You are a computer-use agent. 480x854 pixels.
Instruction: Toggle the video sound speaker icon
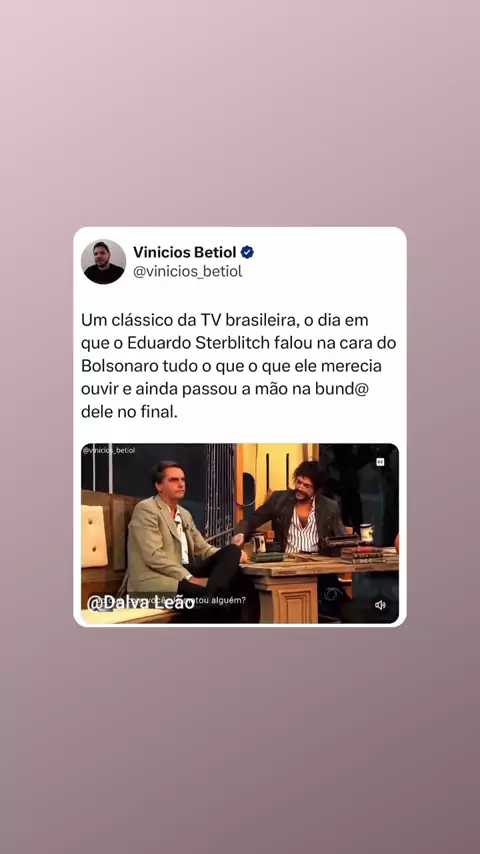[380, 605]
